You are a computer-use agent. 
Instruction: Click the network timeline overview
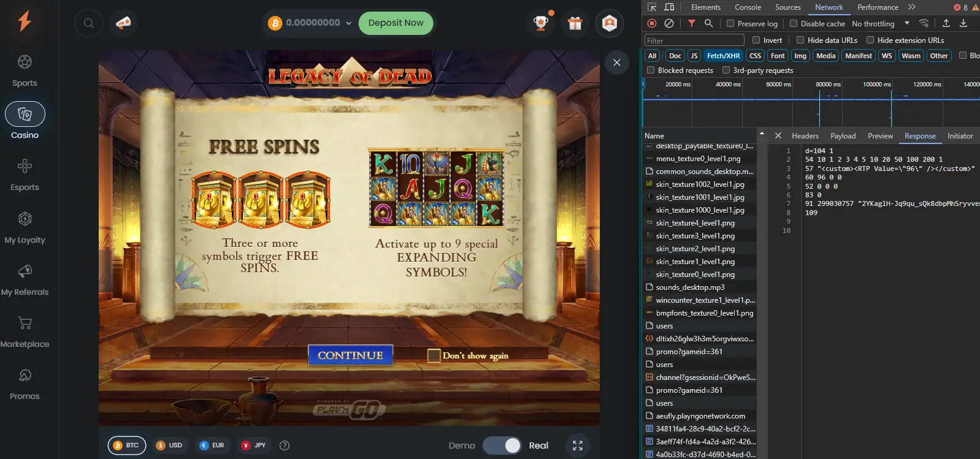(x=811, y=103)
